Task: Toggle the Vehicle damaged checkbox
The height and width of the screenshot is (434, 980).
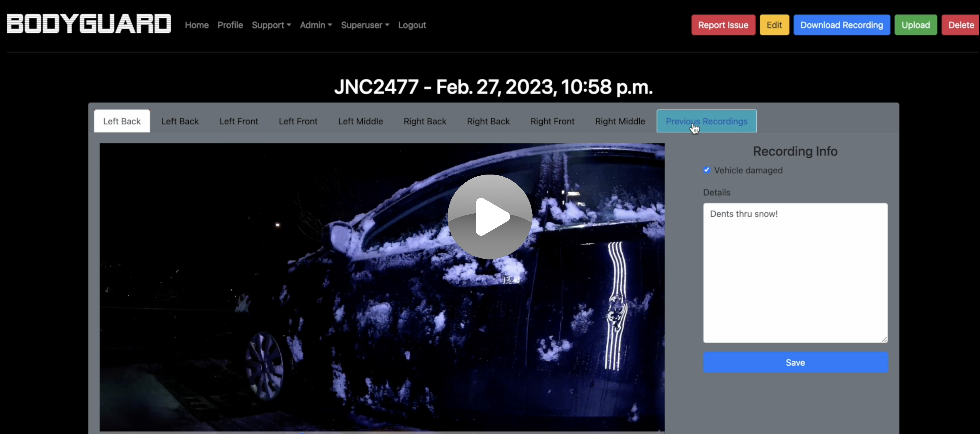Action: coord(706,170)
